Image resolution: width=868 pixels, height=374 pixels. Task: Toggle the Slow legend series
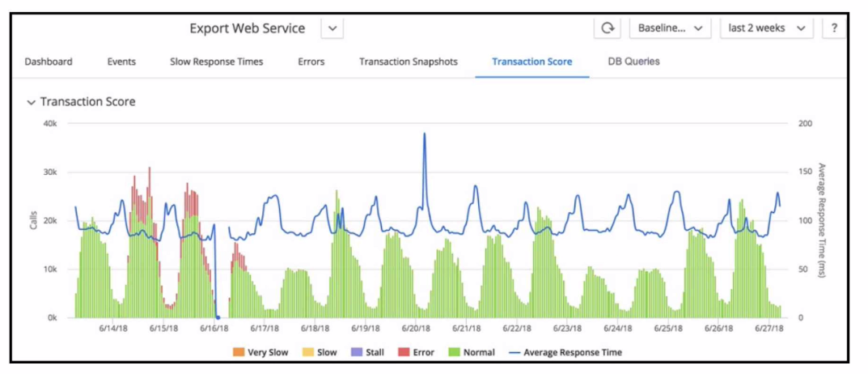pos(320,352)
